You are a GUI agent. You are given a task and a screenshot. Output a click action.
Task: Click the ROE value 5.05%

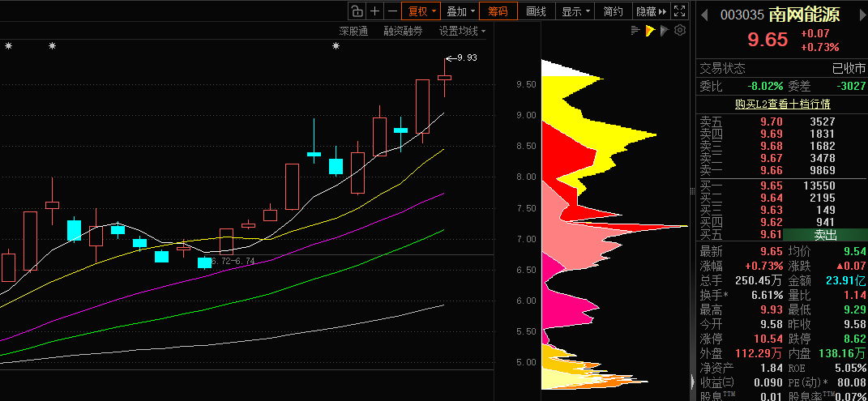click(849, 368)
